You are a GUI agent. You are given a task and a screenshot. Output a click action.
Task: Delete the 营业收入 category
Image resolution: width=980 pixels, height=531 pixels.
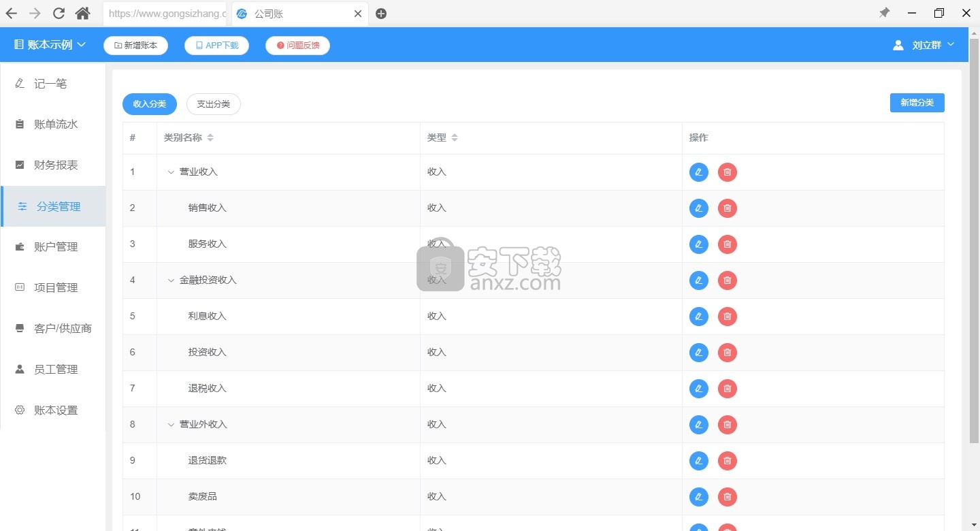[x=728, y=172]
